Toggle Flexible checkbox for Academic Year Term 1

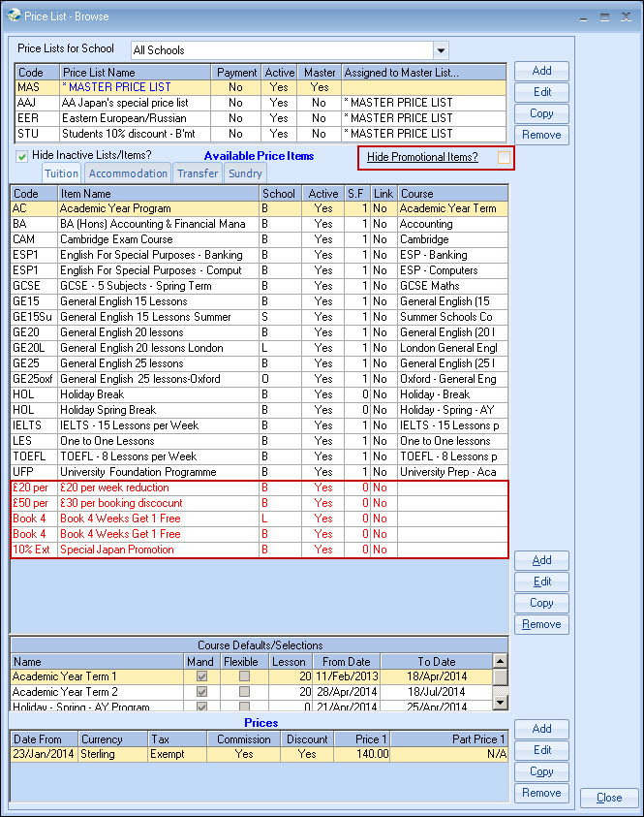[x=244, y=676]
